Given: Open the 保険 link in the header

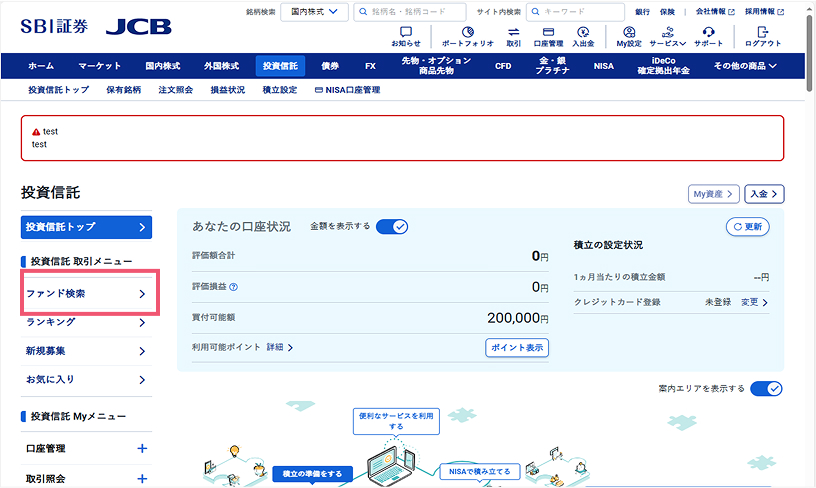Looking at the screenshot, I should pyautogui.click(x=667, y=11).
